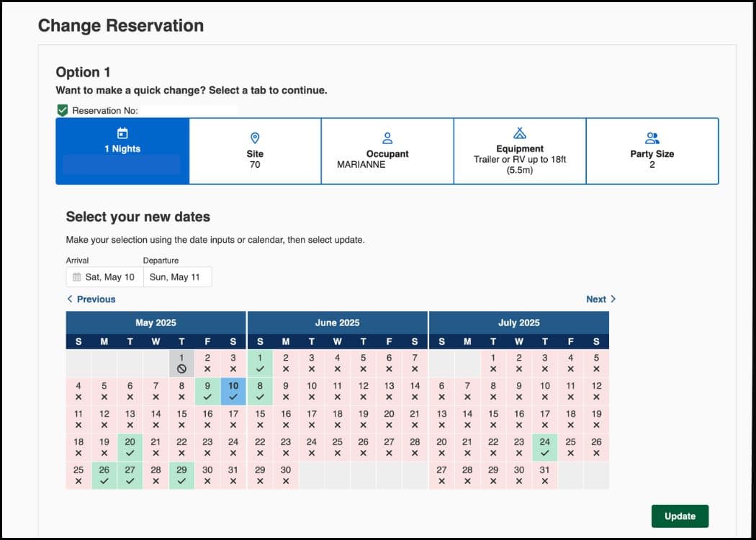
Task: Open the Occupant MARIANNE tab
Action: (387, 151)
